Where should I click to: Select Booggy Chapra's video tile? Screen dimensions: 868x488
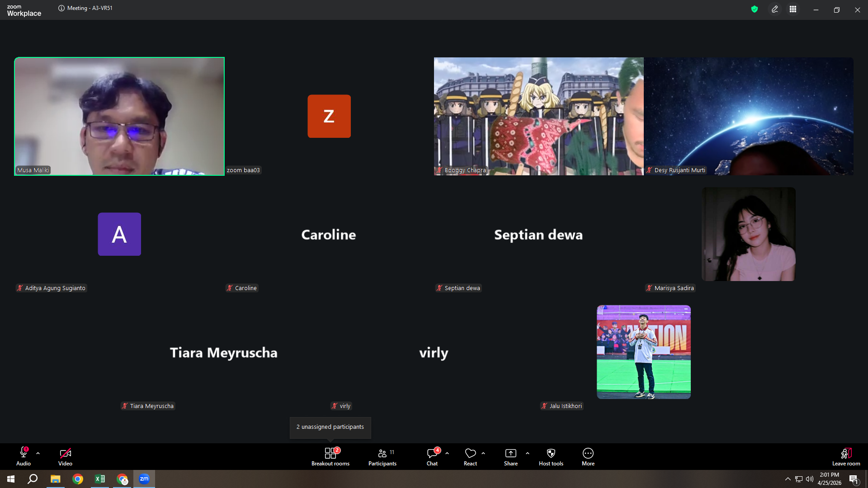click(x=539, y=116)
